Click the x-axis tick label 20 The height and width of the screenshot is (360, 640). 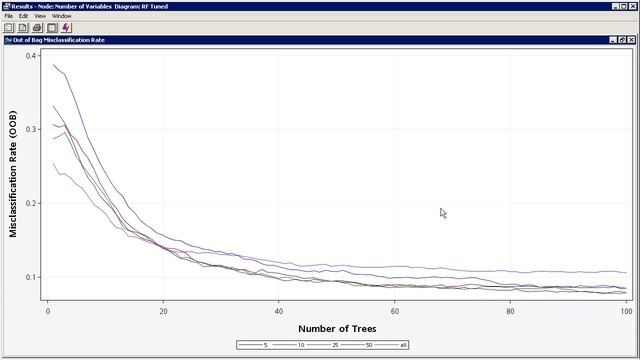(163, 311)
